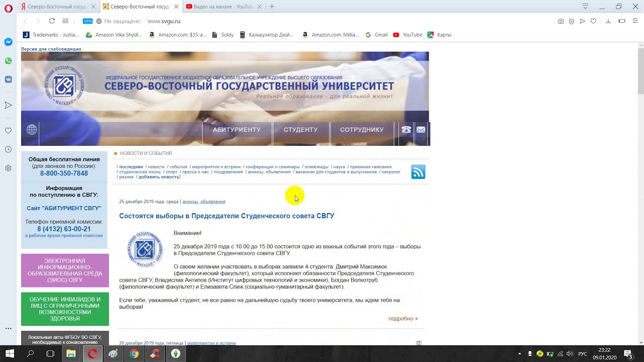Viewport: 644px width, 362px height.
Task: Open the sidebar three-dots setup menu
Action: click(x=8, y=328)
